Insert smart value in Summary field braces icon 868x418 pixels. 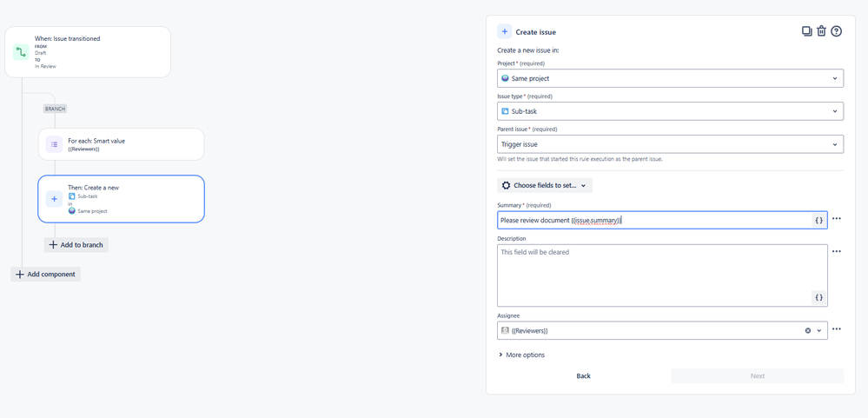point(819,221)
